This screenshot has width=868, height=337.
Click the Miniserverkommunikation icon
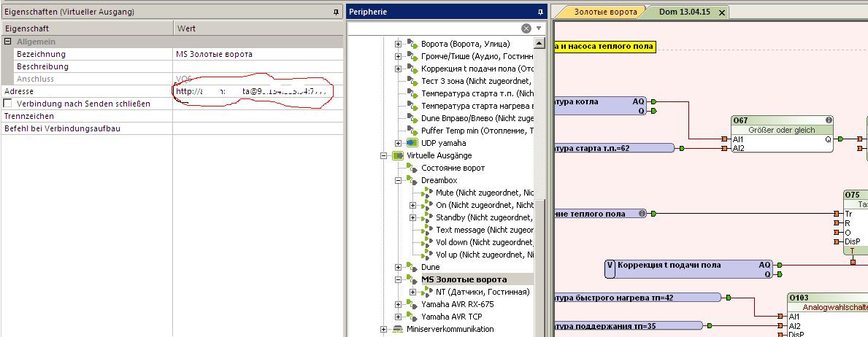[398, 329]
